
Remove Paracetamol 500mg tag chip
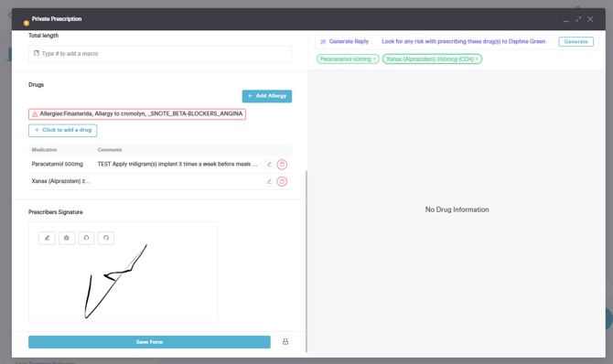(x=374, y=59)
